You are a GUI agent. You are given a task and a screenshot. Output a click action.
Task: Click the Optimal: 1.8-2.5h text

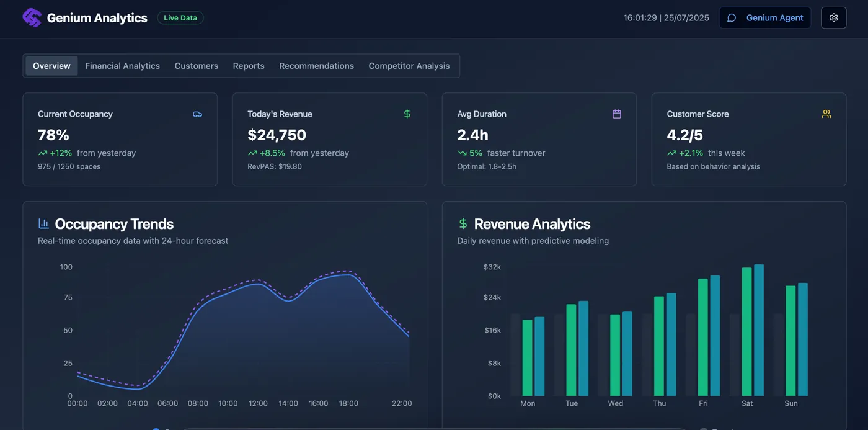click(487, 166)
